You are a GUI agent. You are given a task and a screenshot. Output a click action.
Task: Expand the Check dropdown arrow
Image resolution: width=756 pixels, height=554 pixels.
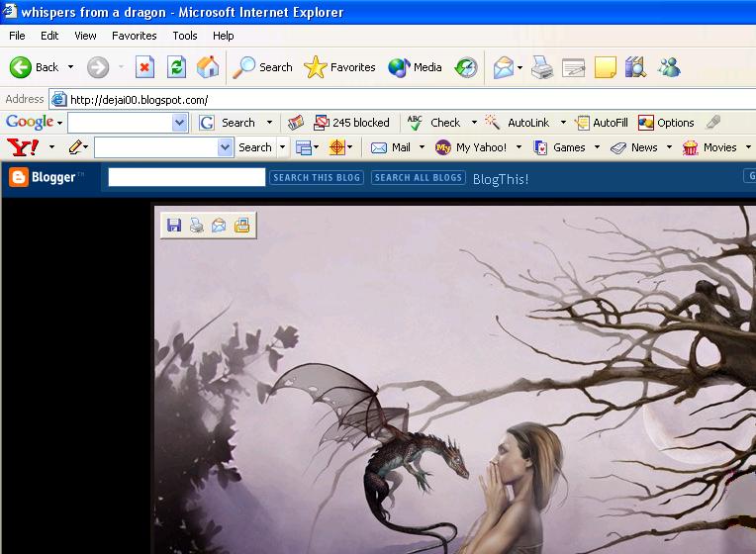[474, 123]
